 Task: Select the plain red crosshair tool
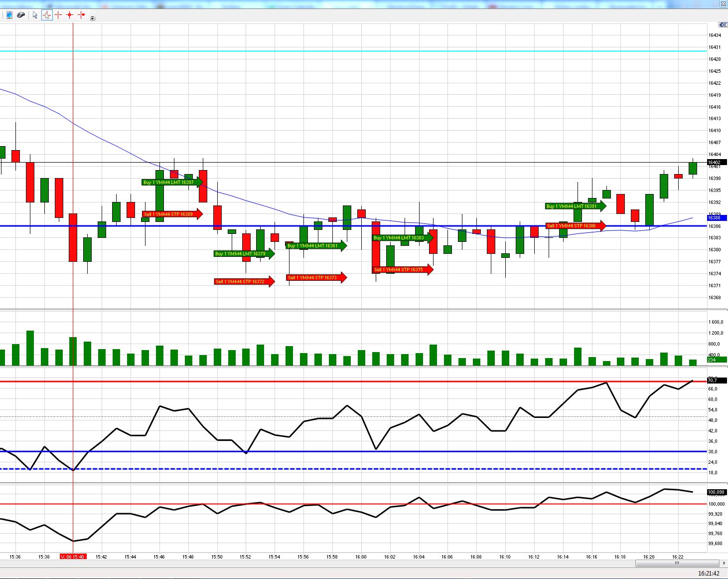[58, 15]
